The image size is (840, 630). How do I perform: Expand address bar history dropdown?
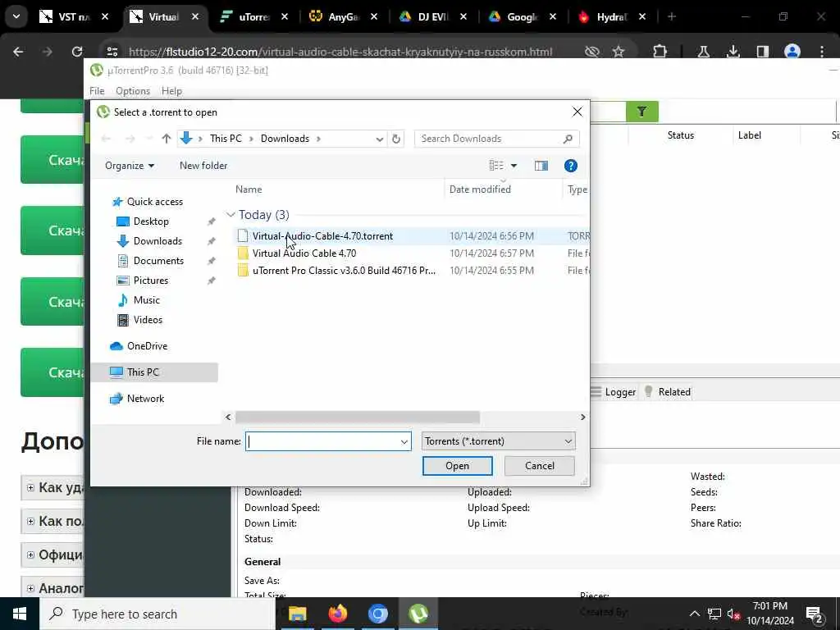pyautogui.click(x=379, y=139)
